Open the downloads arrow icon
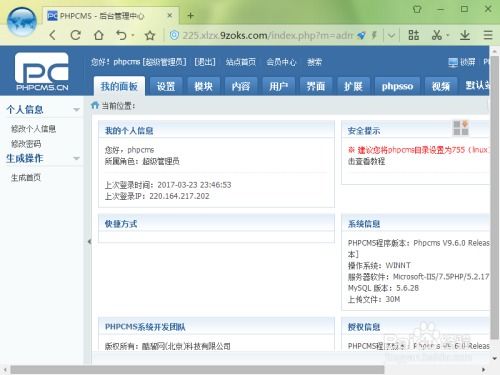 click(465, 35)
